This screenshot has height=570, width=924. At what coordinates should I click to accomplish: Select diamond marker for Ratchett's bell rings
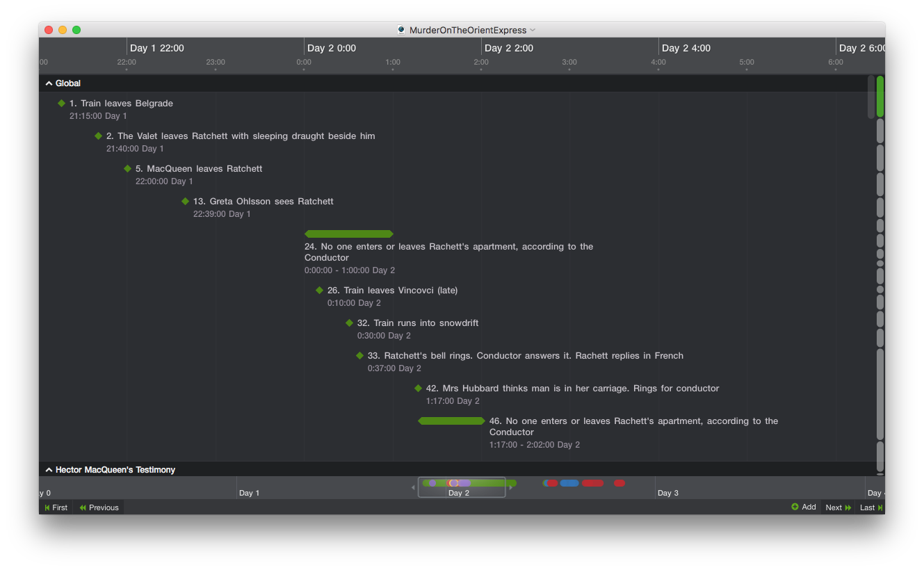tap(359, 355)
